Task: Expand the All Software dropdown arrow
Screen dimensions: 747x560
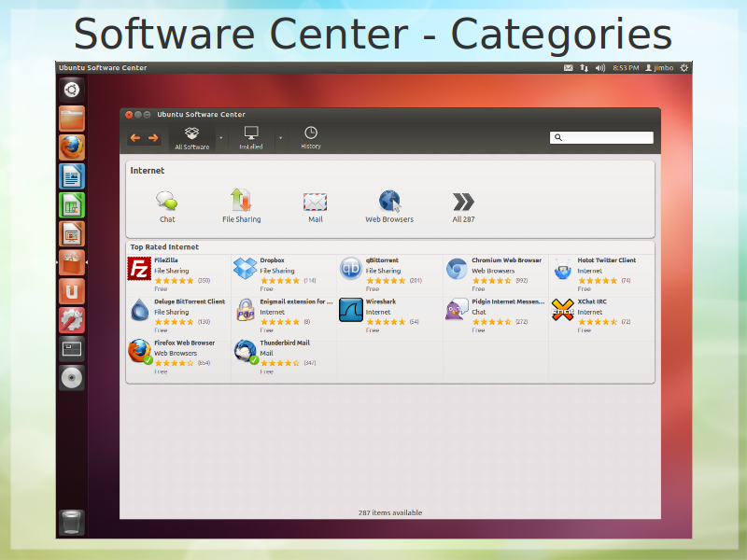Action: [220, 138]
